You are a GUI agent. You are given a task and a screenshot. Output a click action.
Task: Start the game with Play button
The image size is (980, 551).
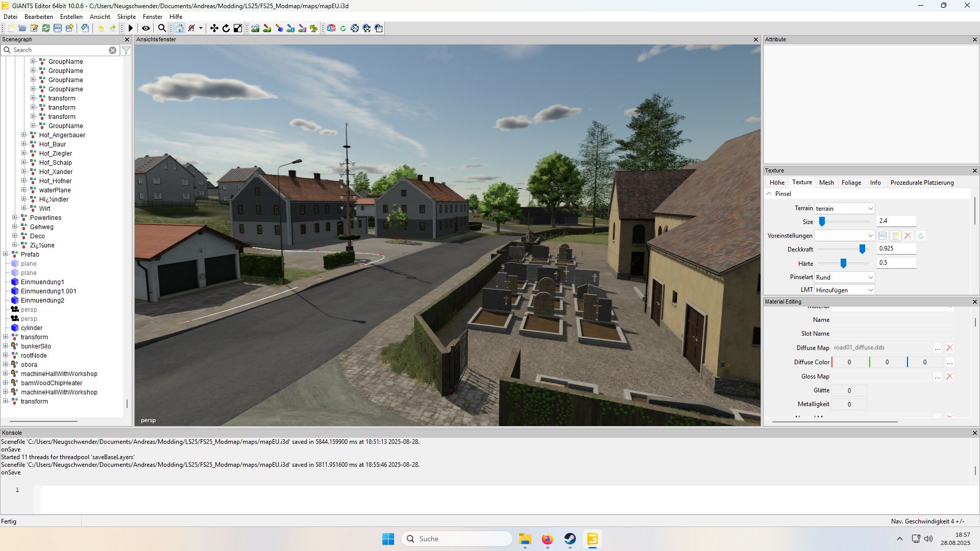pyautogui.click(x=131, y=28)
